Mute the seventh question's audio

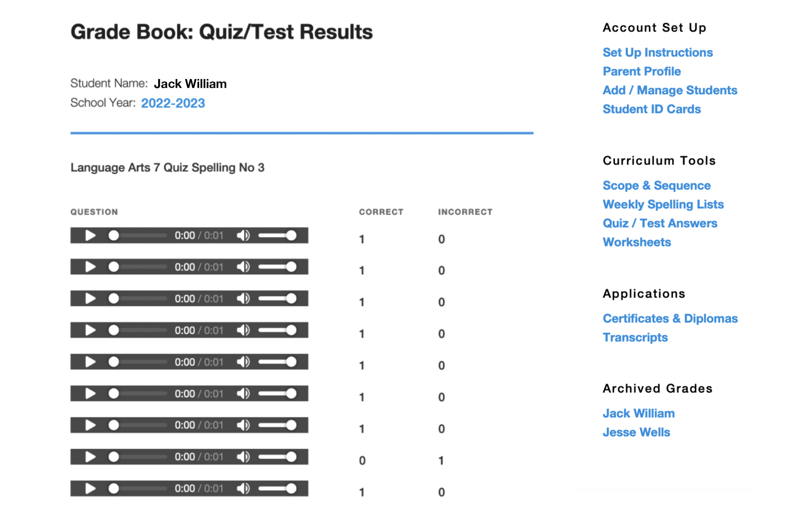244,425
